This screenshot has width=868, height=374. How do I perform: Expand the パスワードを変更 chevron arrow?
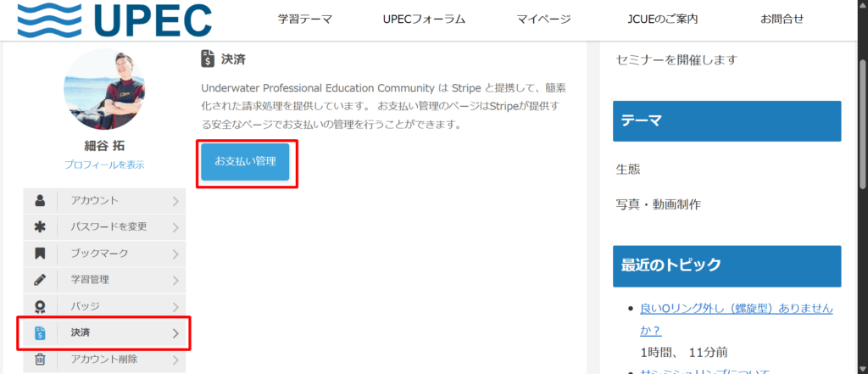[x=175, y=227]
